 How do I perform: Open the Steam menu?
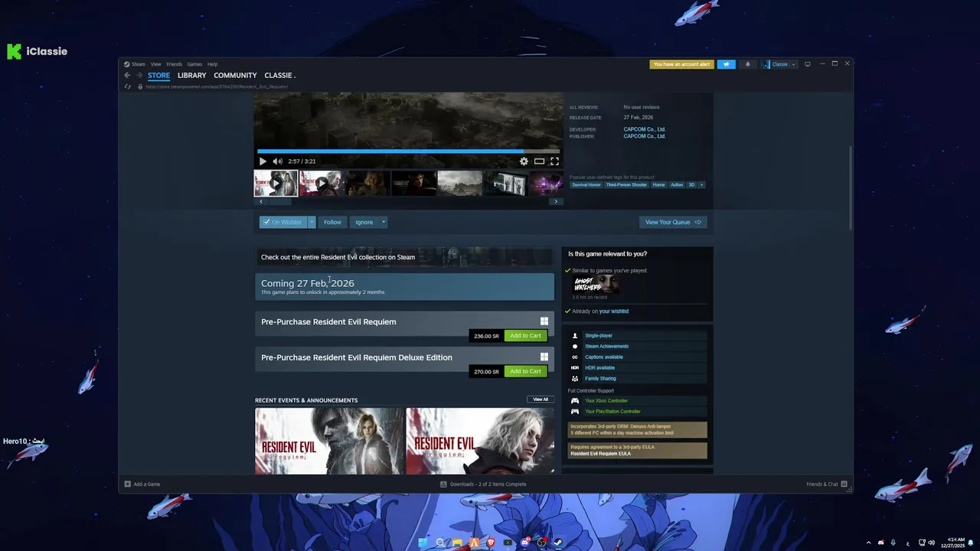(x=135, y=64)
